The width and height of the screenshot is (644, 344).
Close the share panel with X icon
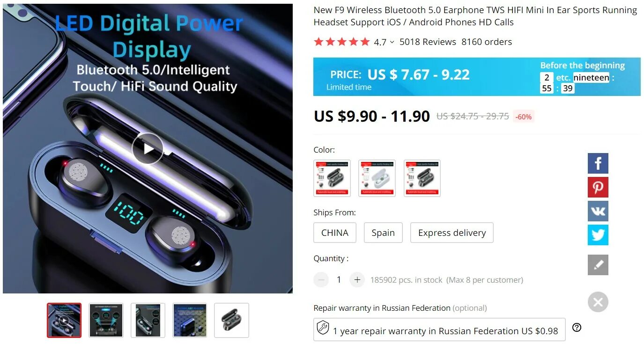pyautogui.click(x=598, y=302)
